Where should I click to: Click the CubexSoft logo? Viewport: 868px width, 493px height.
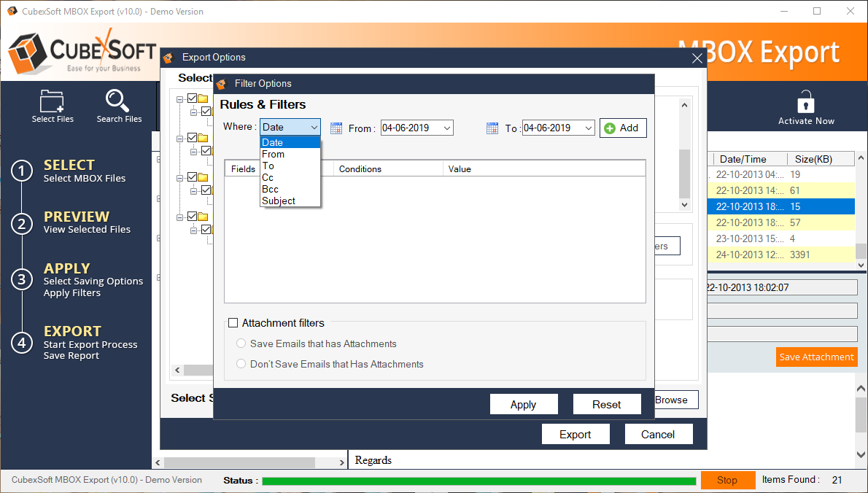pos(80,51)
